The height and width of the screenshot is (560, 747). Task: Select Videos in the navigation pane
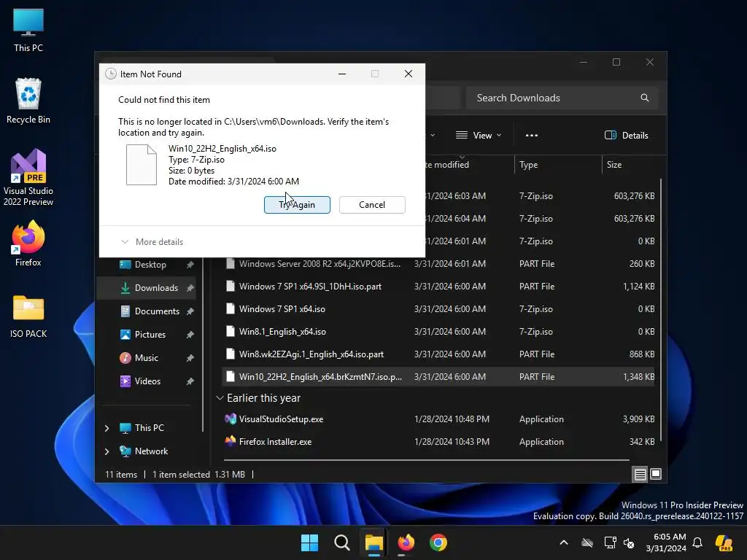coord(146,381)
